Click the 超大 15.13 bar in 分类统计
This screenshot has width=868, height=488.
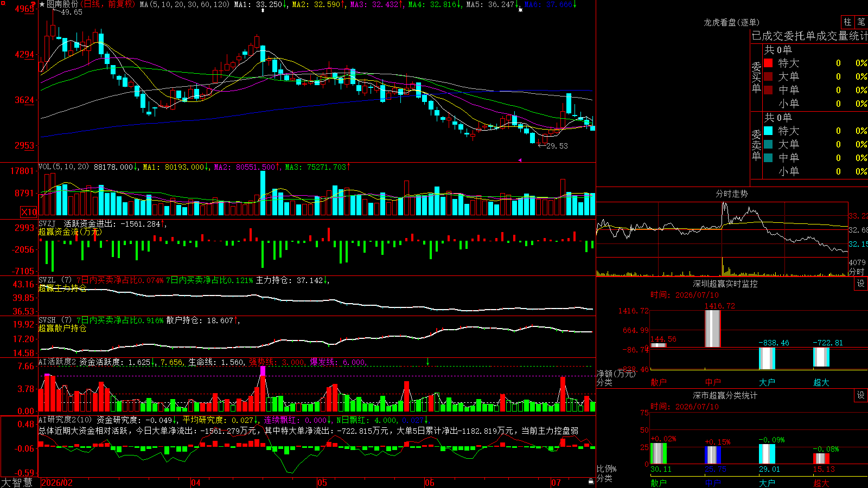click(x=821, y=458)
